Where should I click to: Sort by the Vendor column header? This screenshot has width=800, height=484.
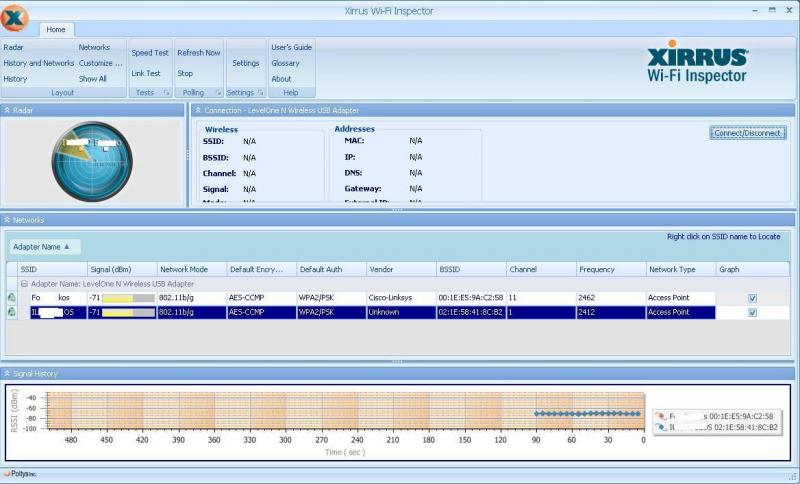pos(402,269)
